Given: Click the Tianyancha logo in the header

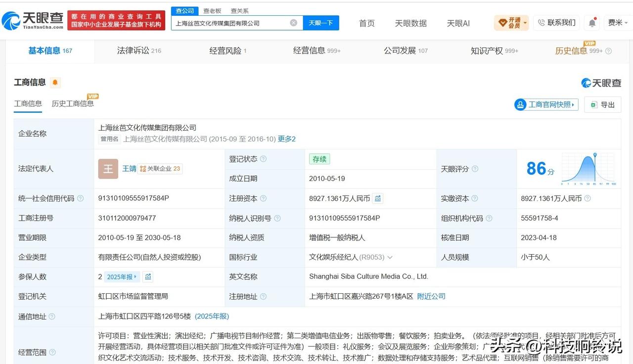Looking at the screenshot, I should point(33,20).
